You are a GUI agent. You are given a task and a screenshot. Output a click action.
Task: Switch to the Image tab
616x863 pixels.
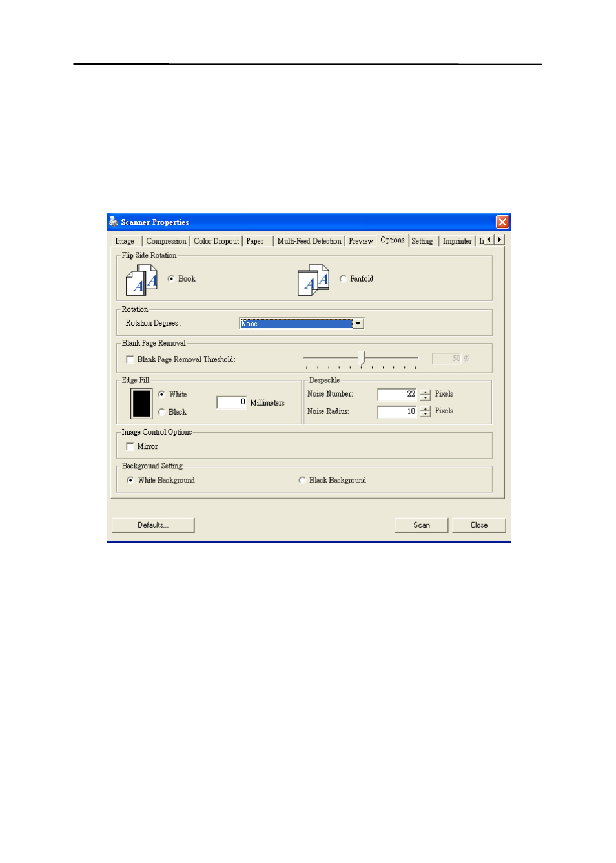pos(125,241)
